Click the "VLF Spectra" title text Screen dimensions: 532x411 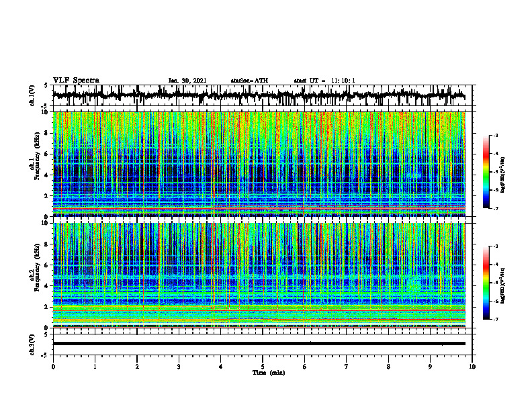pos(76,81)
